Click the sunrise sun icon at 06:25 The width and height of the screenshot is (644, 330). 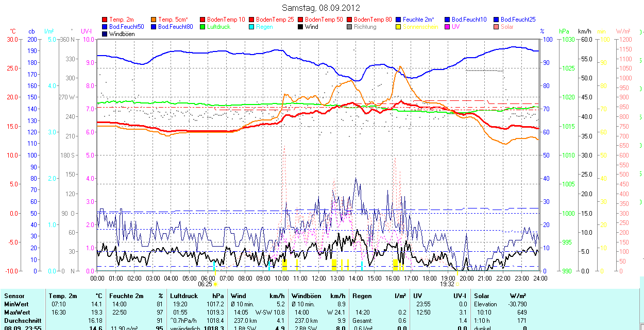coord(216,284)
